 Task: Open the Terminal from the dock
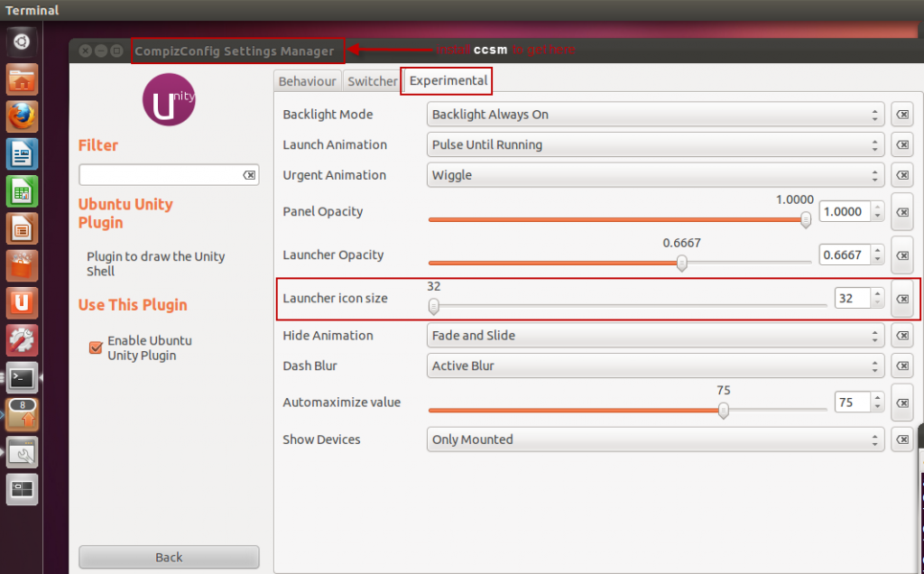coord(21,378)
